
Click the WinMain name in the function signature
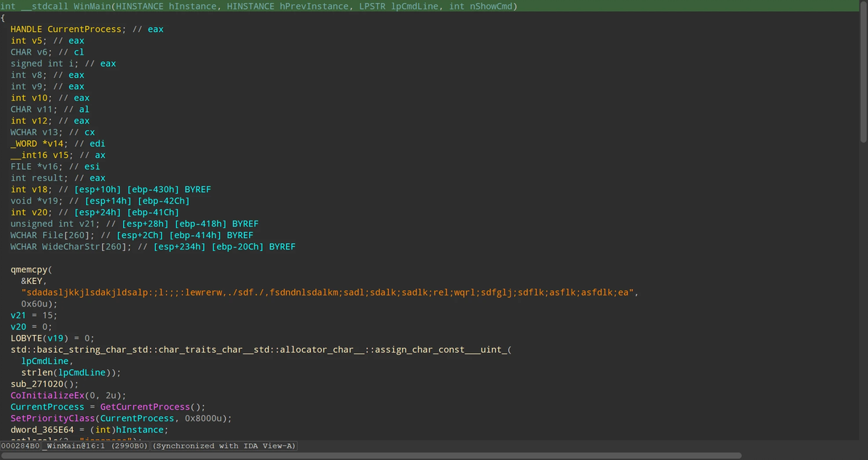click(x=92, y=6)
